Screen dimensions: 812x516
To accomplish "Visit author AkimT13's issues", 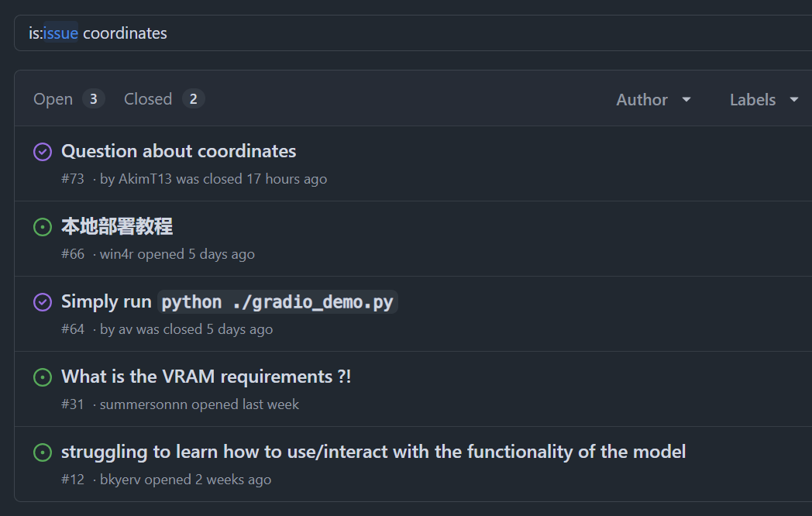I will (145, 179).
